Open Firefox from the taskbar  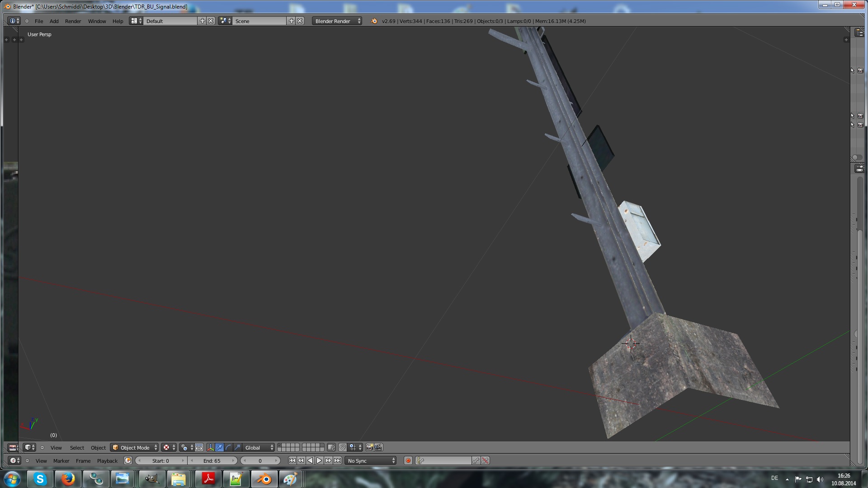[68, 479]
